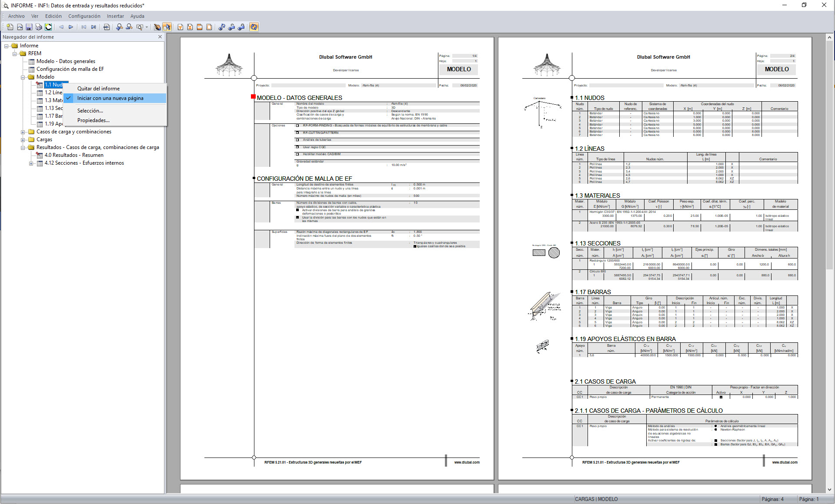Select 'Modelo - Datos generales' tree item
Screen dimensions: 835x504
click(x=66, y=61)
